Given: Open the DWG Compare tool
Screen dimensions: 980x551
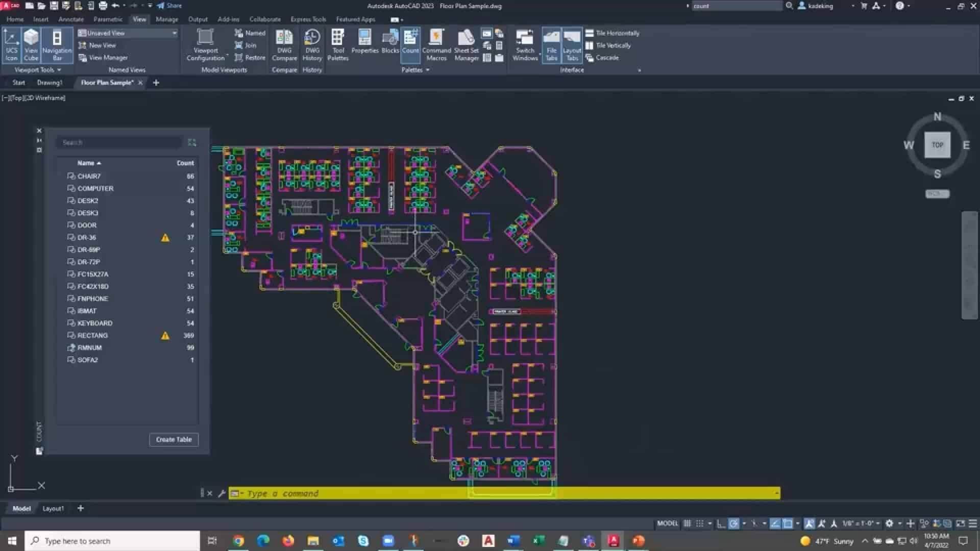Looking at the screenshot, I should 284,45.
